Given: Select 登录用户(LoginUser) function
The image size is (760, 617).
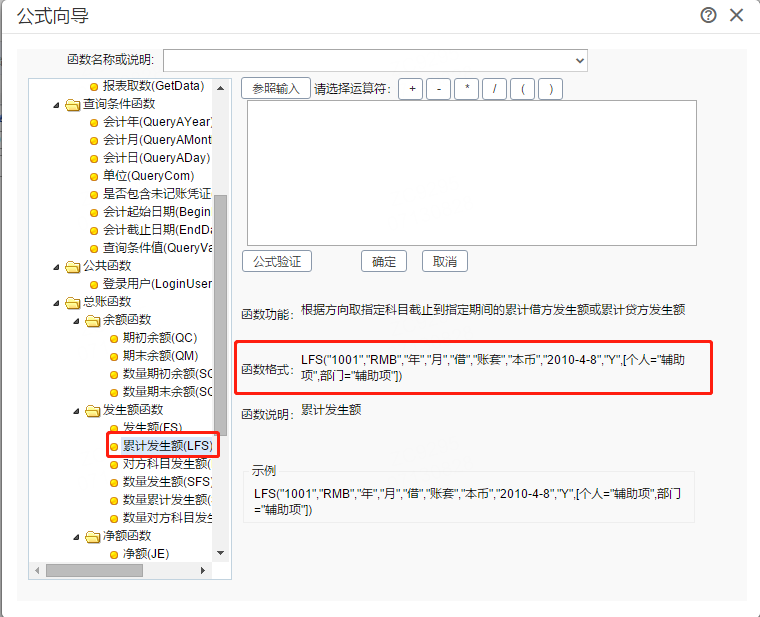Looking at the screenshot, I should pyautogui.click(x=157, y=284).
